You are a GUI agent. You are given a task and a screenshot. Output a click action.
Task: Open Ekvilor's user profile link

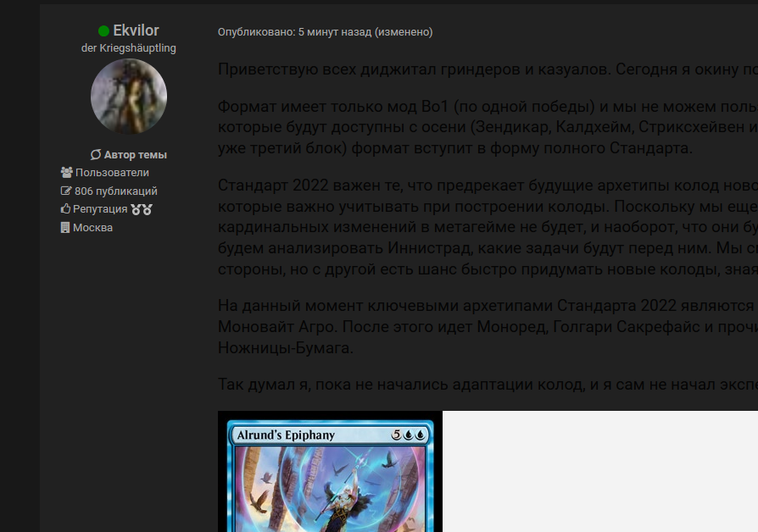pyautogui.click(x=136, y=30)
